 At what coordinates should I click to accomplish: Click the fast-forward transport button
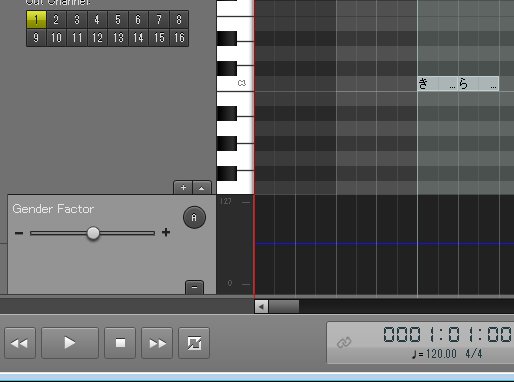157,343
